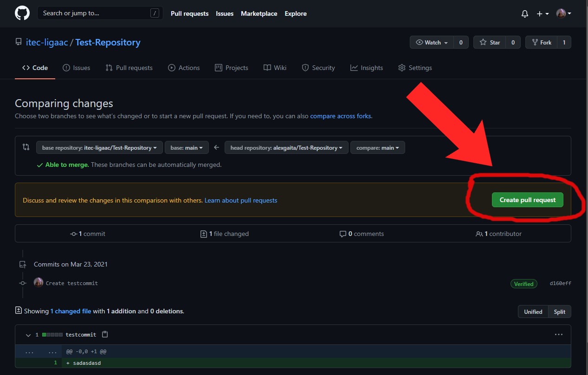Switch to the Issues repository tab
The width and height of the screenshot is (588, 375).
[x=77, y=68]
